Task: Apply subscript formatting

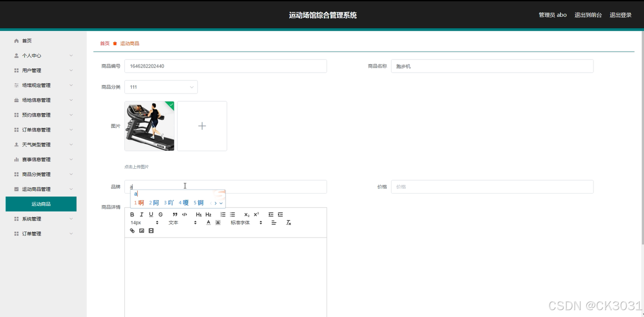Action: (x=247, y=214)
